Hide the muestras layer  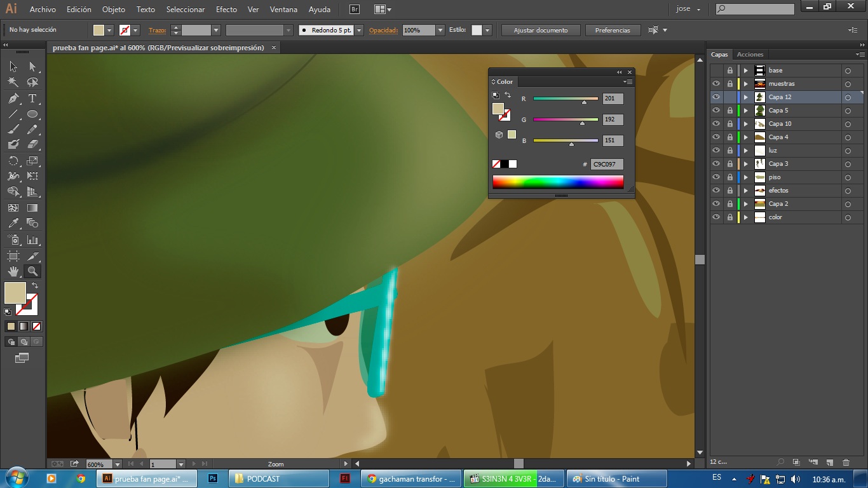tap(716, 84)
